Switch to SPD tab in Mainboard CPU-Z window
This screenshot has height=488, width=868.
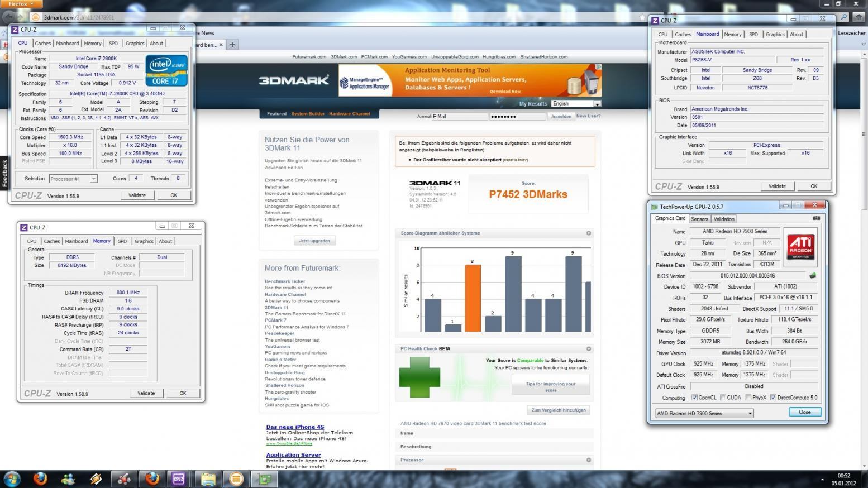[x=753, y=34]
